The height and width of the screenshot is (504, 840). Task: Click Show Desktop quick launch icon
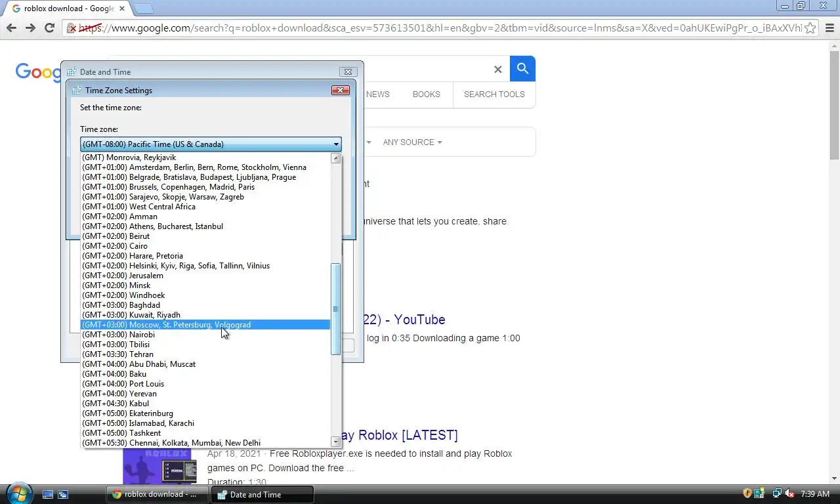tap(47, 494)
